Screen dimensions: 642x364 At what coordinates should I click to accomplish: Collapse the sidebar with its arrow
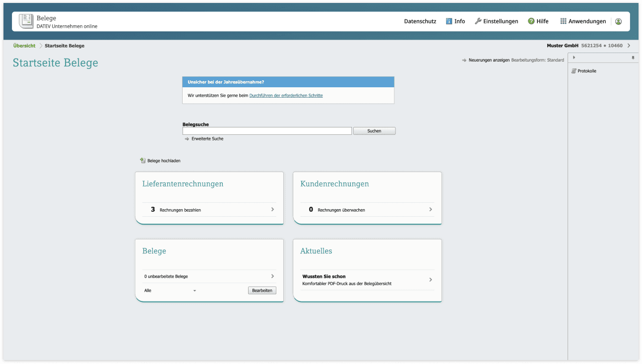(x=574, y=57)
